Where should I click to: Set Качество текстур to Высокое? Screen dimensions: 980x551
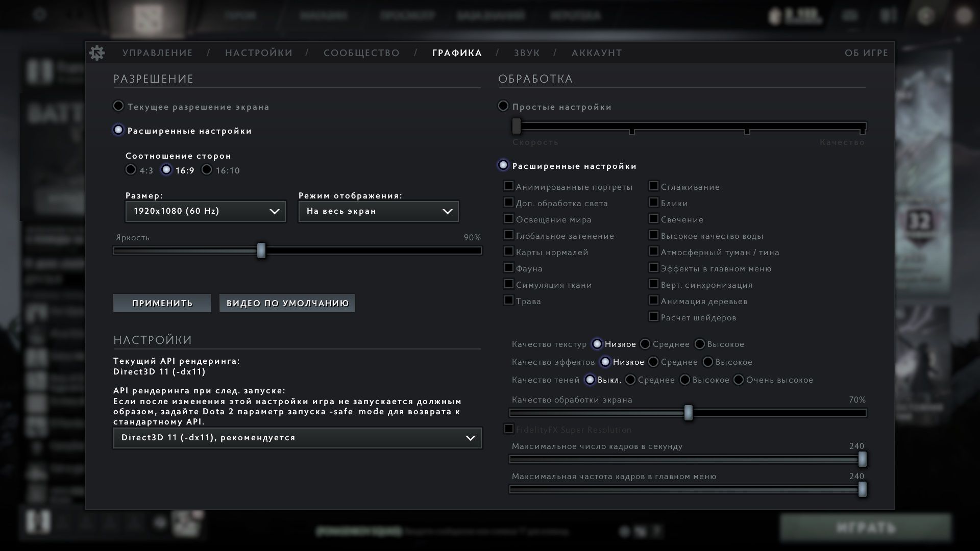click(700, 344)
